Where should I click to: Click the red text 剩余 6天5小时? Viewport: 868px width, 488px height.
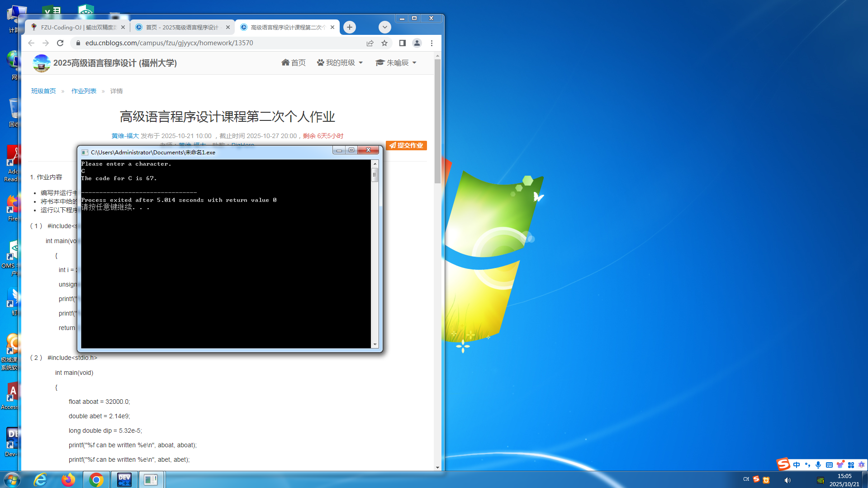tap(323, 136)
